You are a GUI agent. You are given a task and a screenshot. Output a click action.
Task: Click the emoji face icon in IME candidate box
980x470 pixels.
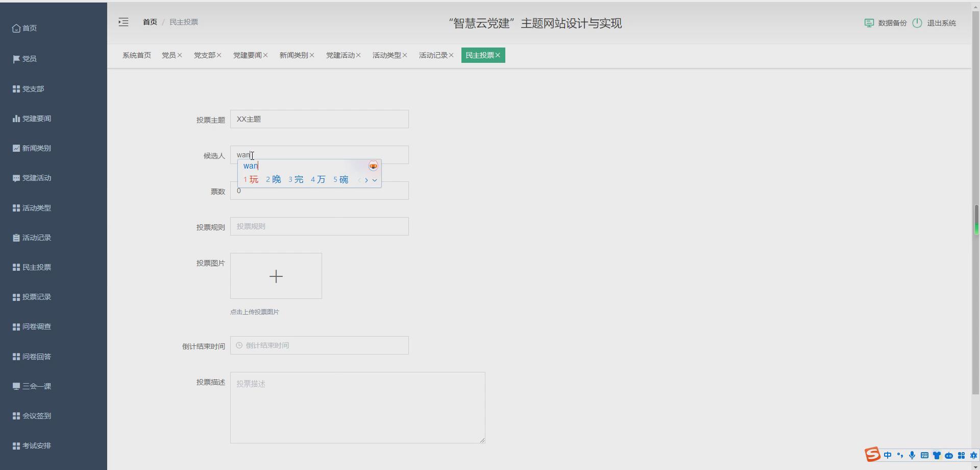click(x=373, y=166)
